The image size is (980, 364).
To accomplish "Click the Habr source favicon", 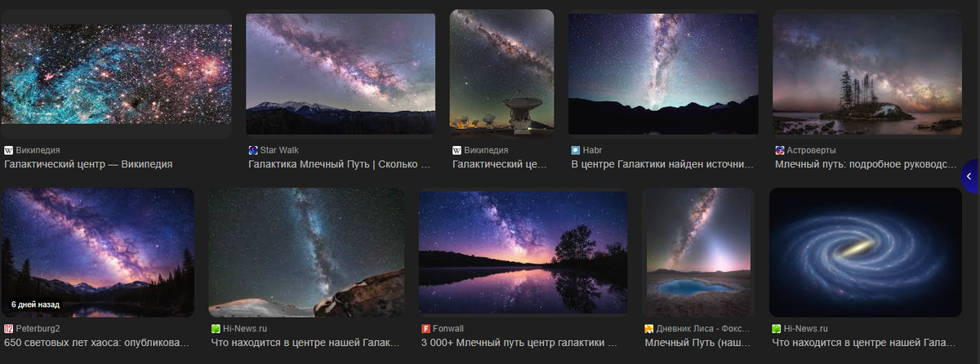I will click(576, 150).
